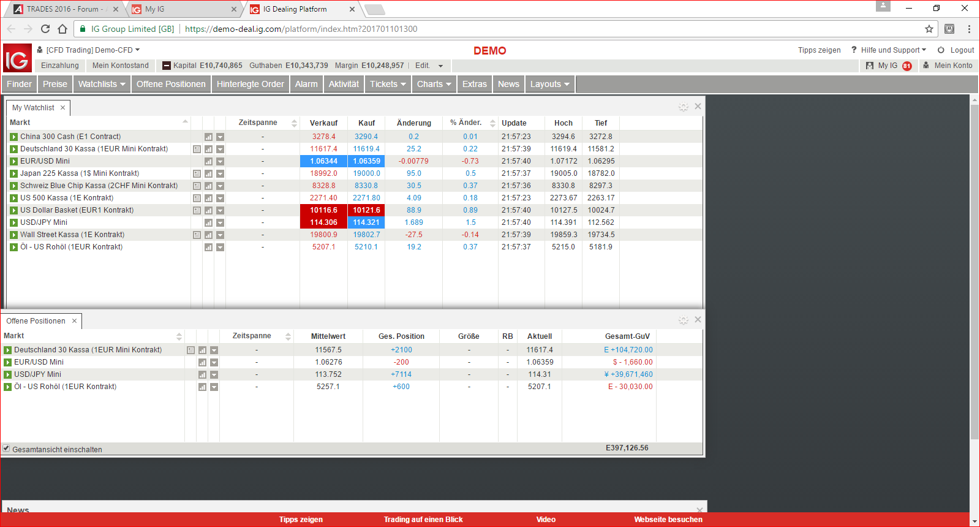Click Video in the bottom red bar
Image resolution: width=980 pixels, height=527 pixels.
tap(546, 520)
